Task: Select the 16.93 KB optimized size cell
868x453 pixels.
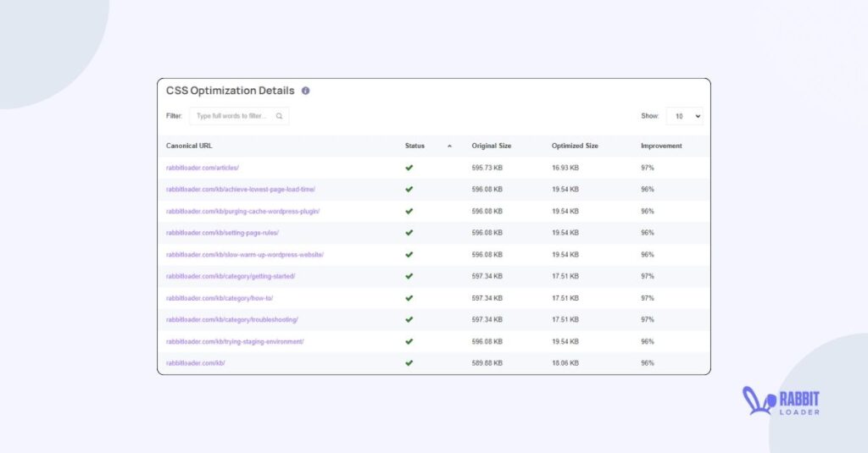Action: [565, 168]
